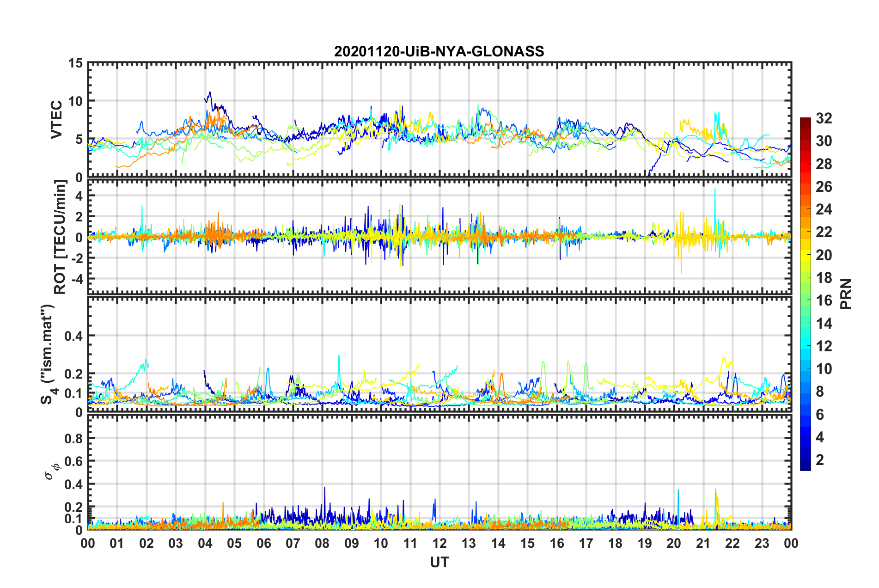
Task: Click inside the VTEC plot panel
Action: [x=439, y=120]
